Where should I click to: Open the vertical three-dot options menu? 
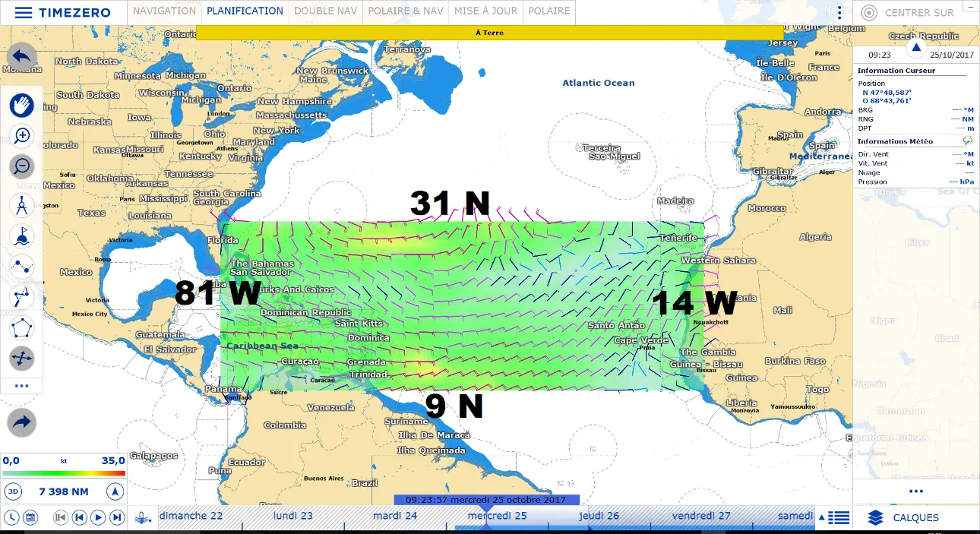[839, 13]
